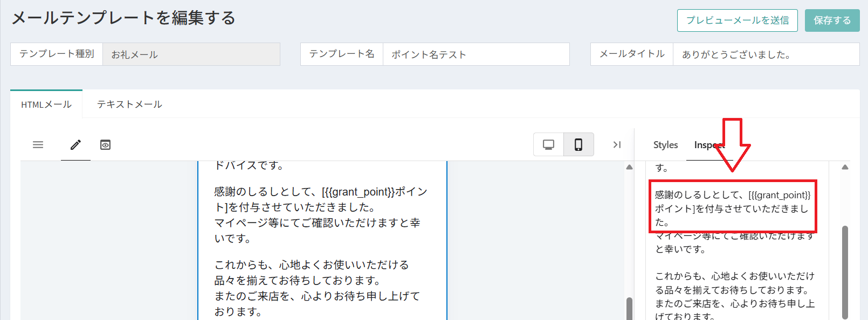Viewport: 868px width, 320px height.
Task: Open the Inspect tab
Action: (x=709, y=145)
